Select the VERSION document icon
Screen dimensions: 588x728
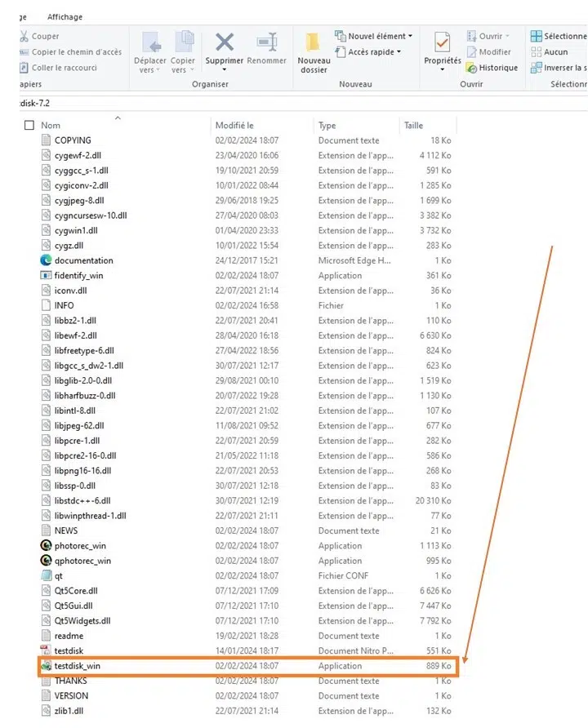[x=46, y=696]
